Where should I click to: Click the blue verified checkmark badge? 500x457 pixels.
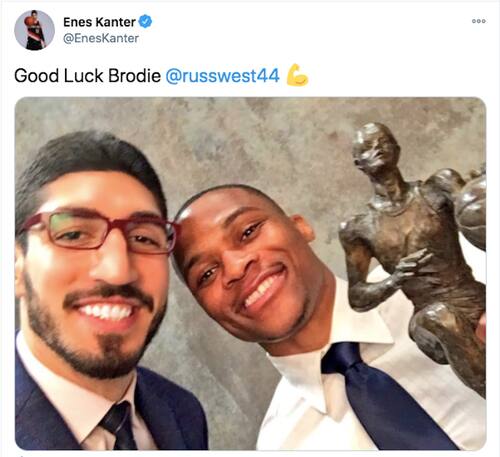pyautogui.click(x=145, y=22)
